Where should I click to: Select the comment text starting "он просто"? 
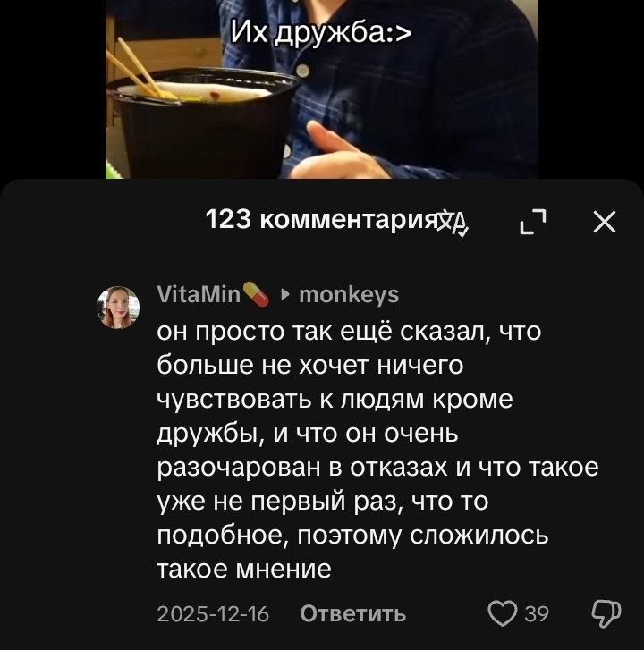(x=377, y=451)
